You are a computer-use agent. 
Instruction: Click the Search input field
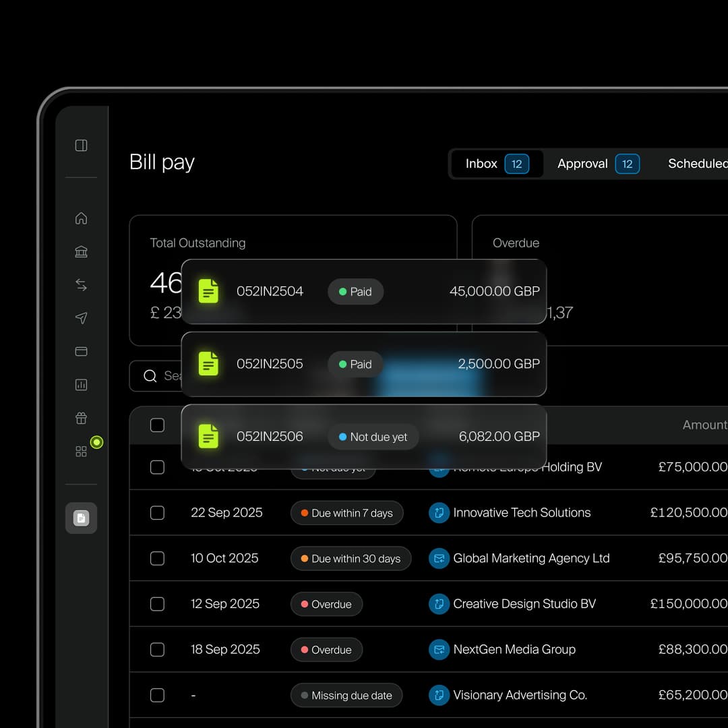pos(156,375)
